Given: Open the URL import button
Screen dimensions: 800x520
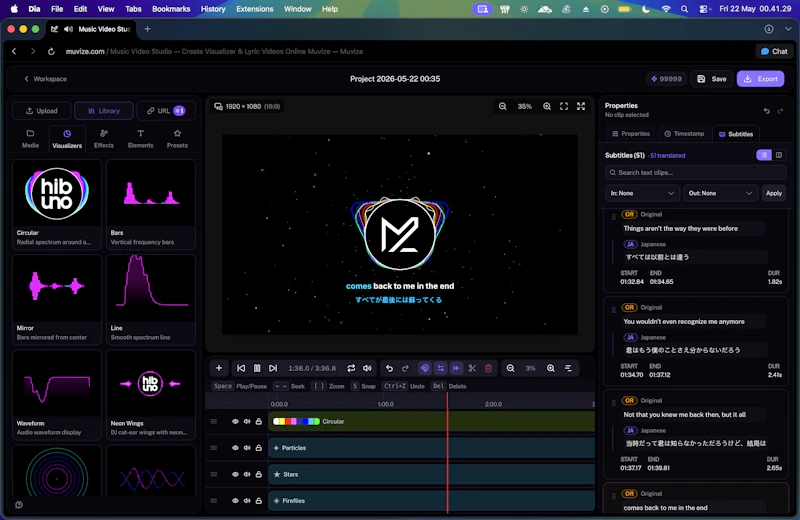Looking at the screenshot, I should click(x=166, y=111).
